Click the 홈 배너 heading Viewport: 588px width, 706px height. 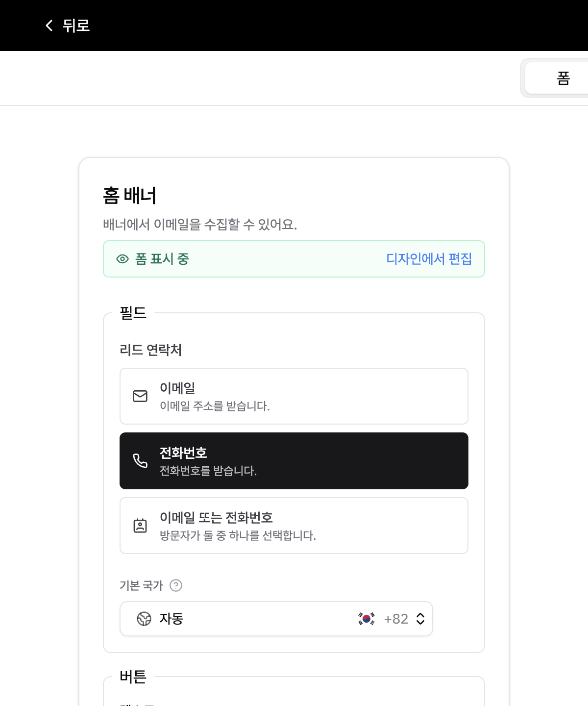[130, 196]
